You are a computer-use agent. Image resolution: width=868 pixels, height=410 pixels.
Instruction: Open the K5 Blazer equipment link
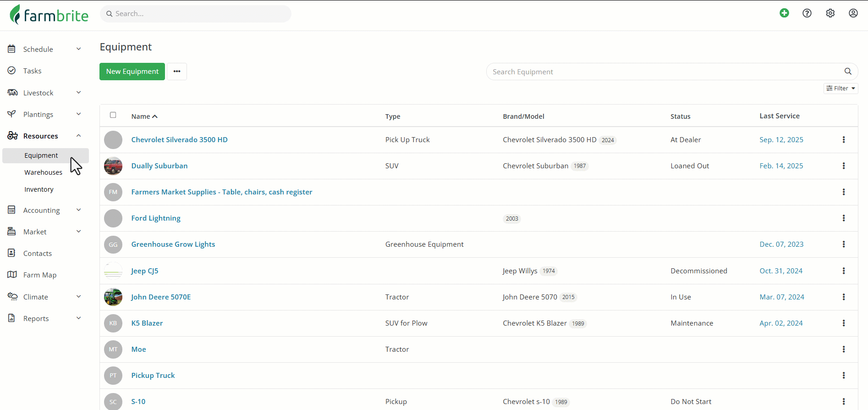point(147,323)
